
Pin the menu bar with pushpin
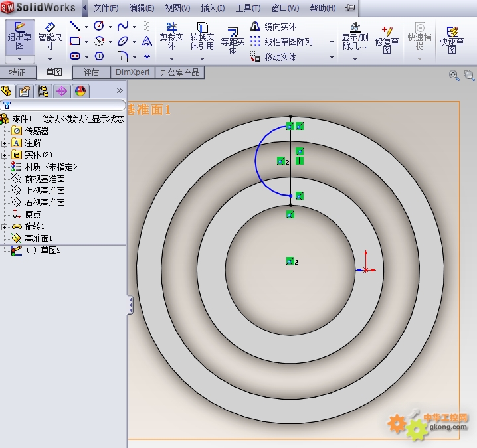click(350, 7)
